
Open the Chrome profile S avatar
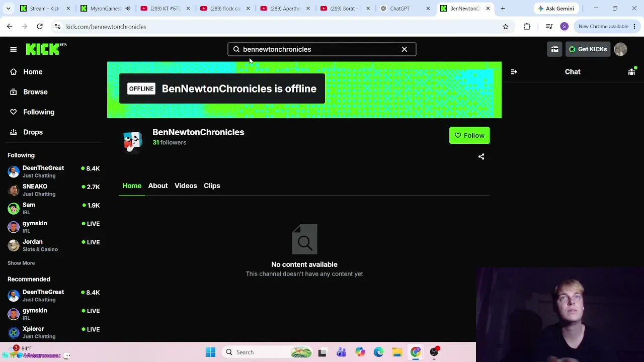click(564, 27)
